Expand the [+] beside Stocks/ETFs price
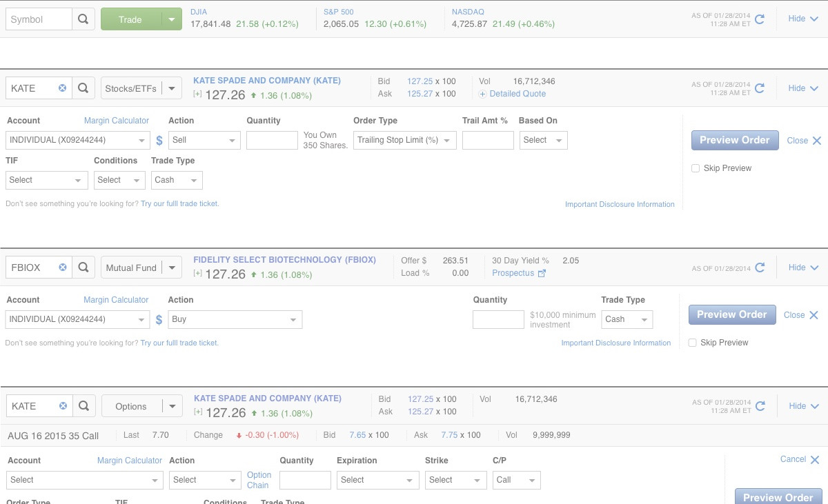 tap(197, 94)
